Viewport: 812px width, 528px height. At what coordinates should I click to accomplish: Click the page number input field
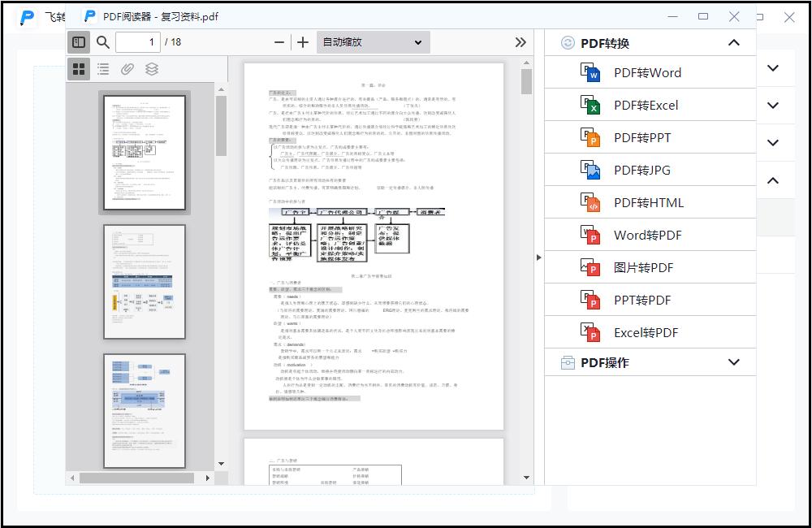[x=138, y=42]
